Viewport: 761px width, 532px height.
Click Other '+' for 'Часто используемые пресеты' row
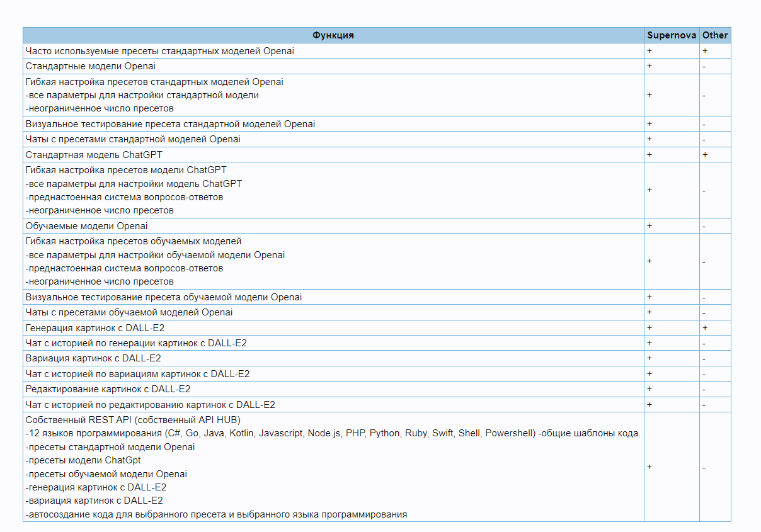705,51
